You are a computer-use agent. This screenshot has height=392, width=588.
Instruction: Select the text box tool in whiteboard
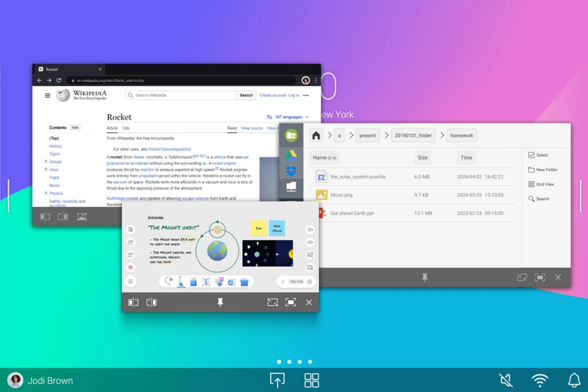tap(206, 282)
